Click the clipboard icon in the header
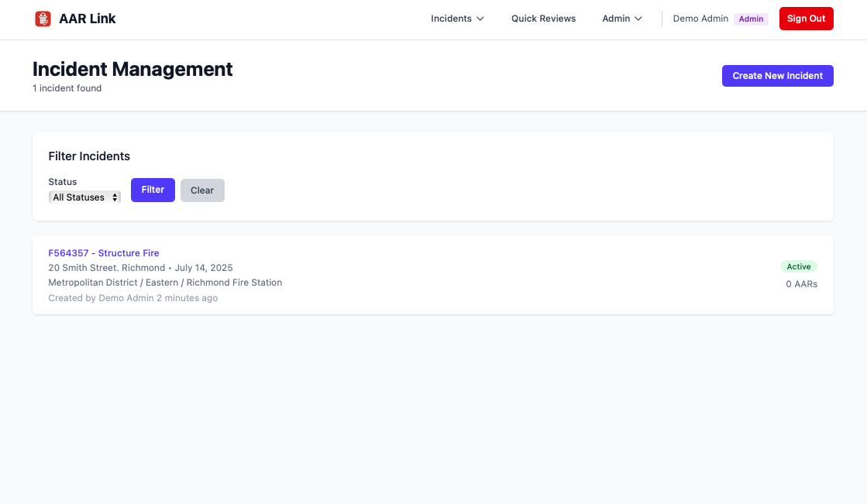 click(43, 18)
